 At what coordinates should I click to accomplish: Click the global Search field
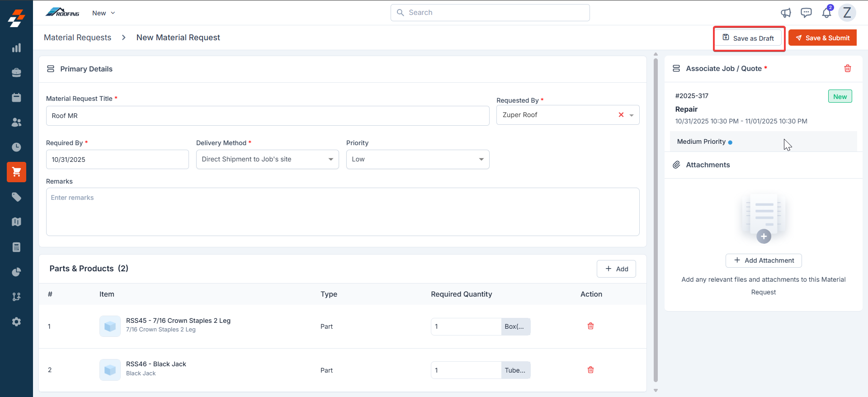tap(490, 13)
